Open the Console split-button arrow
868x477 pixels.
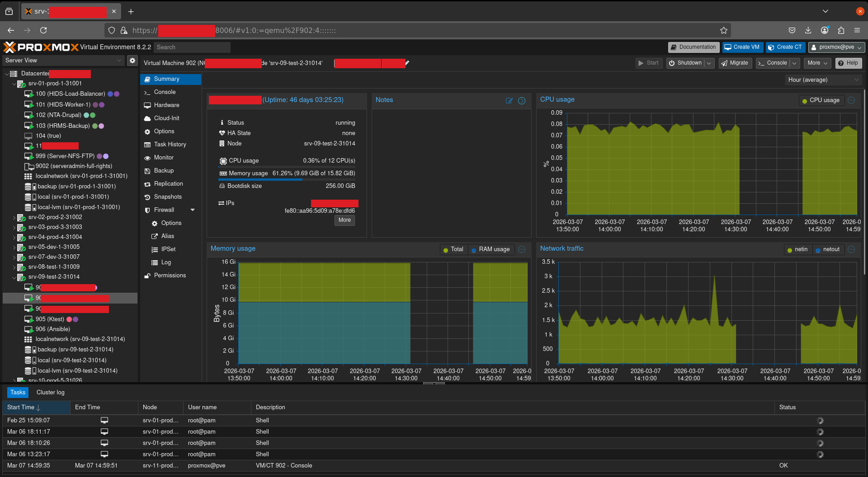(x=794, y=63)
